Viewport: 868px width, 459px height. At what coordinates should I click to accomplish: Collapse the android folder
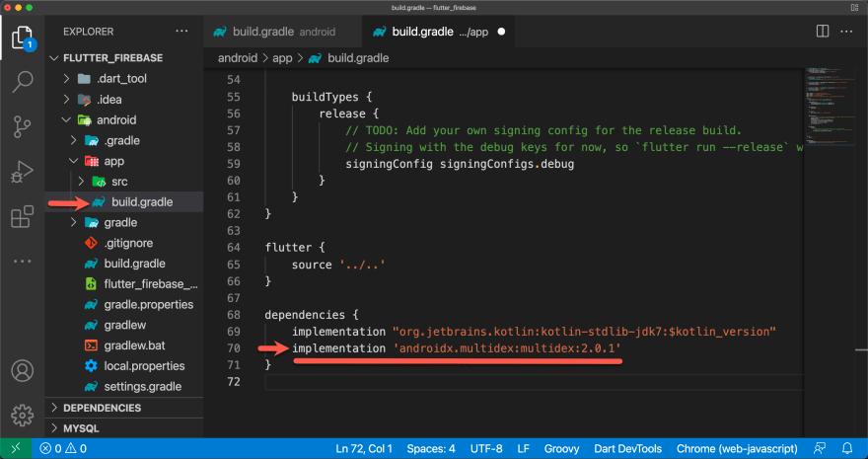tap(66, 120)
